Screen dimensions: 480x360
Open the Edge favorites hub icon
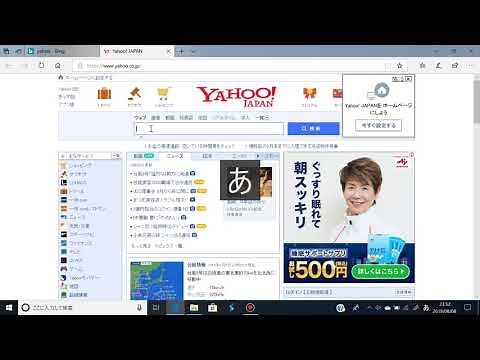[422, 66]
